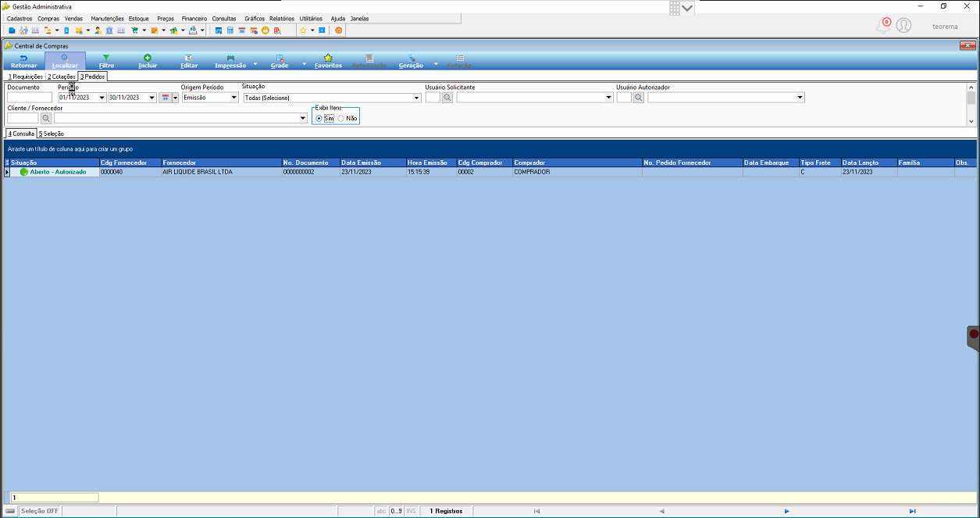Screen dimensions: 980x518
Task: Click the Grade toolbar icon
Action: [280, 58]
